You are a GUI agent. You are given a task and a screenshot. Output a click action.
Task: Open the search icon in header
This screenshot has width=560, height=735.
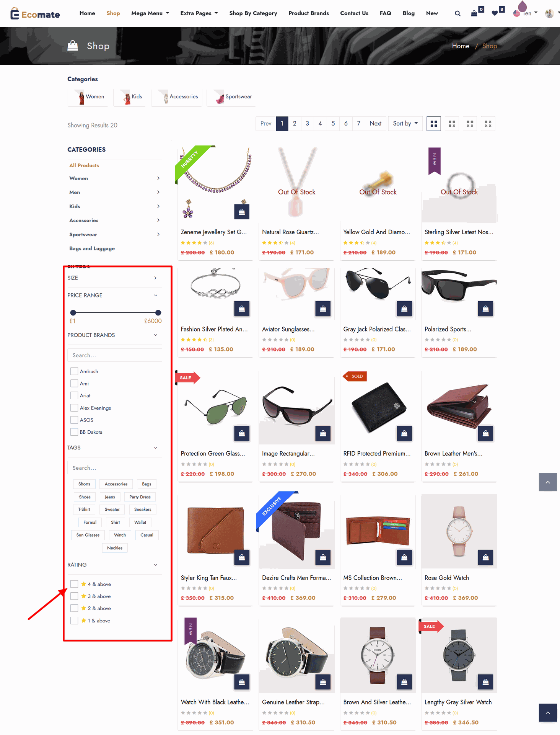(x=457, y=13)
